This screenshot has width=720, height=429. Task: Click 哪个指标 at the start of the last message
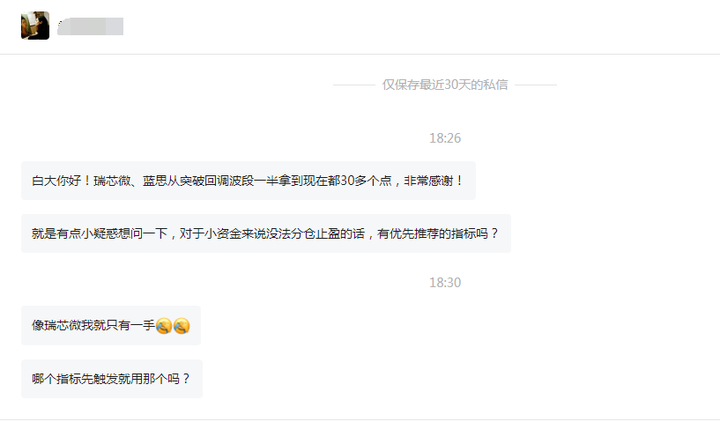56,378
